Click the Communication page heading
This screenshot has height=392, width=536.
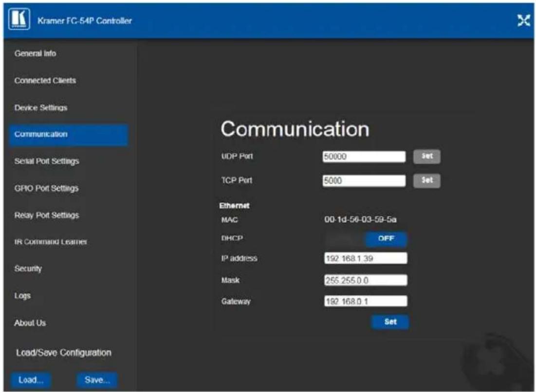tap(295, 129)
